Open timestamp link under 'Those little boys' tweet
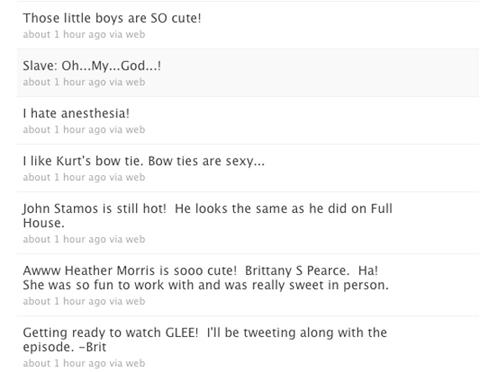Viewport: 500px width, 372px height. 64,34
